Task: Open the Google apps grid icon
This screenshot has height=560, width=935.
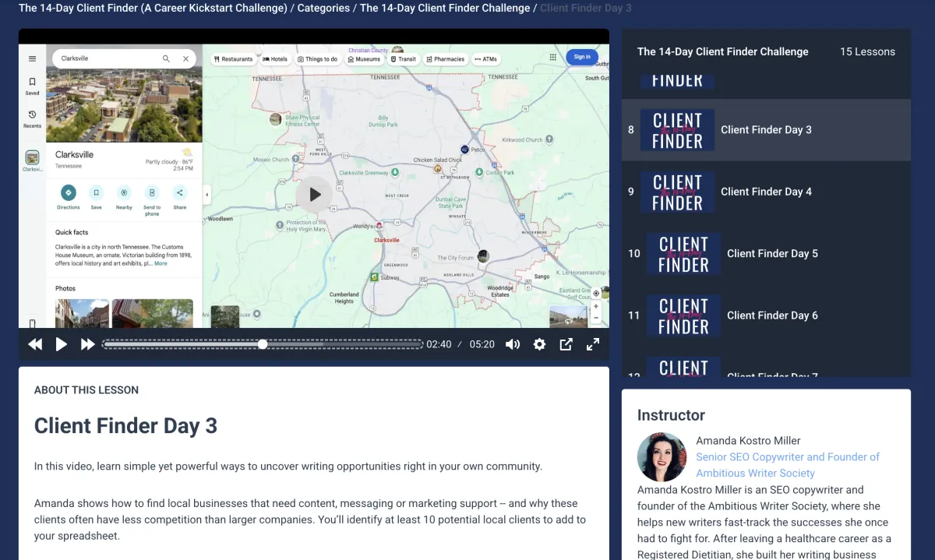Action: tap(553, 57)
